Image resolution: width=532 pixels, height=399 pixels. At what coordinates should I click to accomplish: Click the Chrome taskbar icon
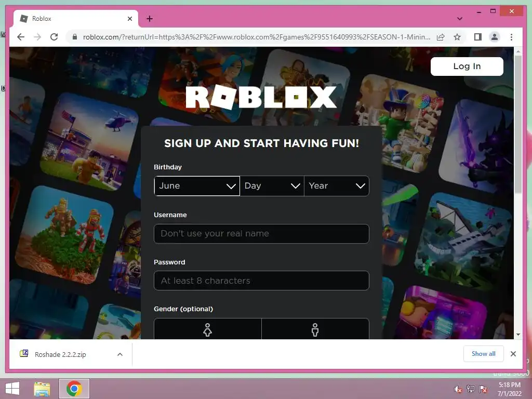[74, 389]
